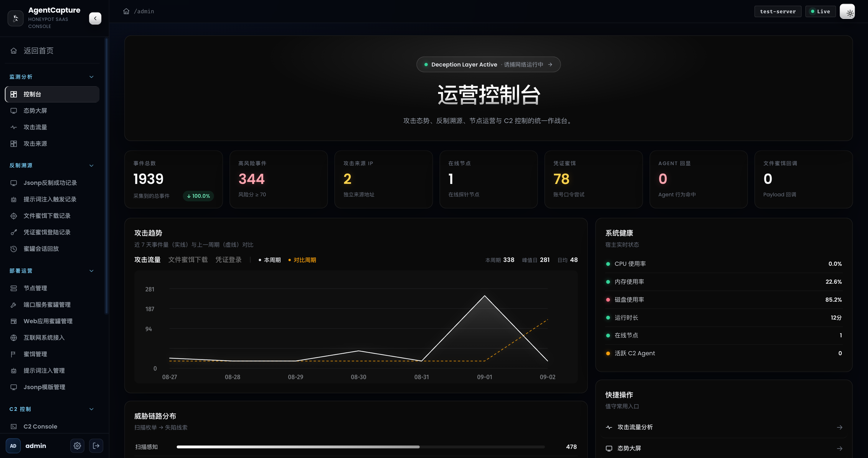Click the AD user avatar
Viewport: 868px width, 458px height.
13,446
